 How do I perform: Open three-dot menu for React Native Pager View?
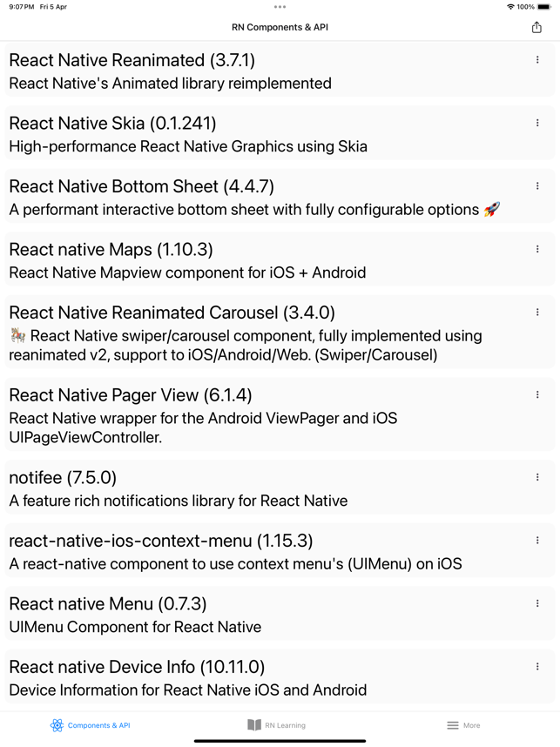point(537,394)
